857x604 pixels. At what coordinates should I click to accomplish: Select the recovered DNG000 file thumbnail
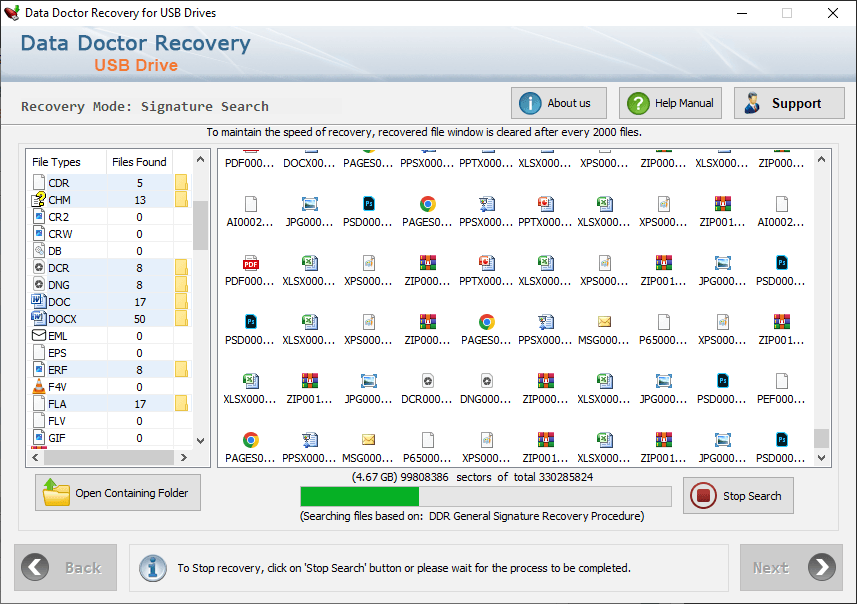pos(486,389)
